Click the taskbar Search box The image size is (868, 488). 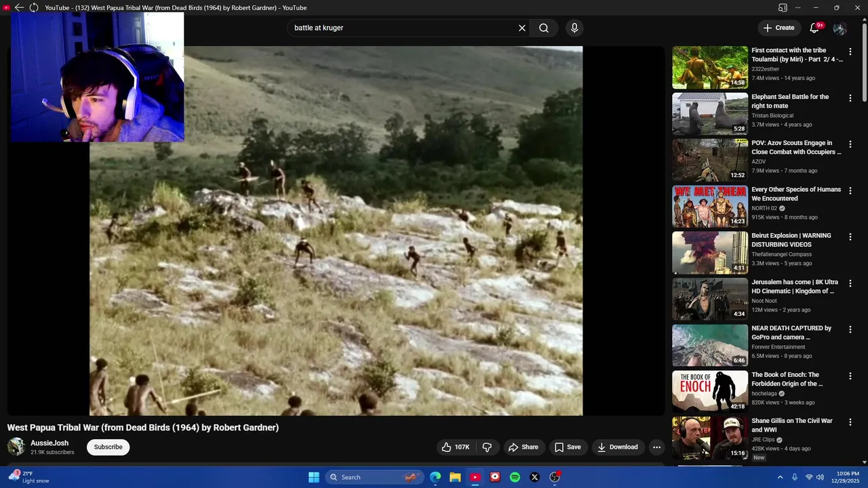pos(374,477)
